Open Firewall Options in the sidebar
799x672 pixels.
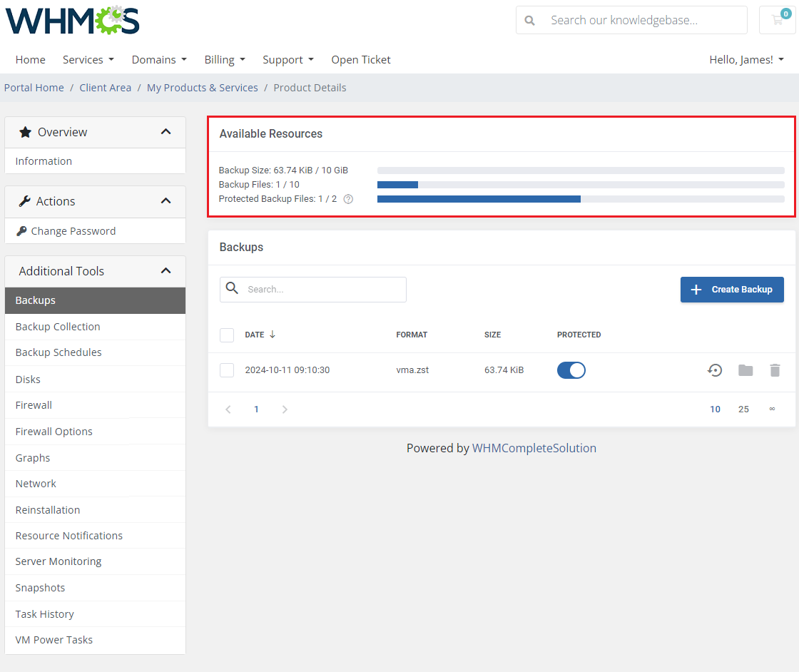[96, 432]
